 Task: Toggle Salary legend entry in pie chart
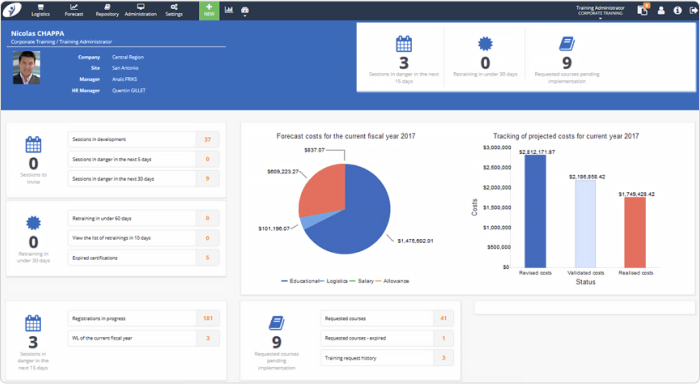pos(362,281)
